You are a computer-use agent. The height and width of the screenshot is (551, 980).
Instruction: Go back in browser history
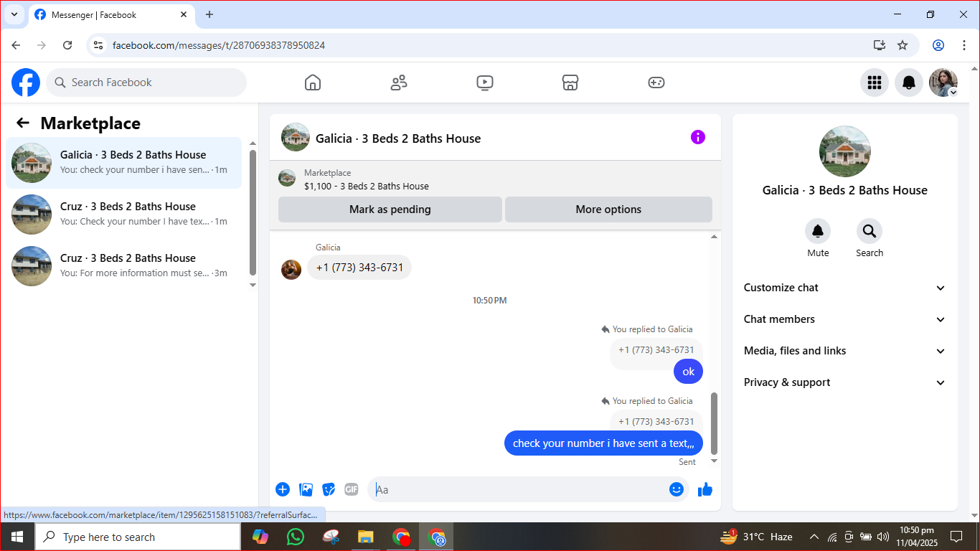point(16,45)
